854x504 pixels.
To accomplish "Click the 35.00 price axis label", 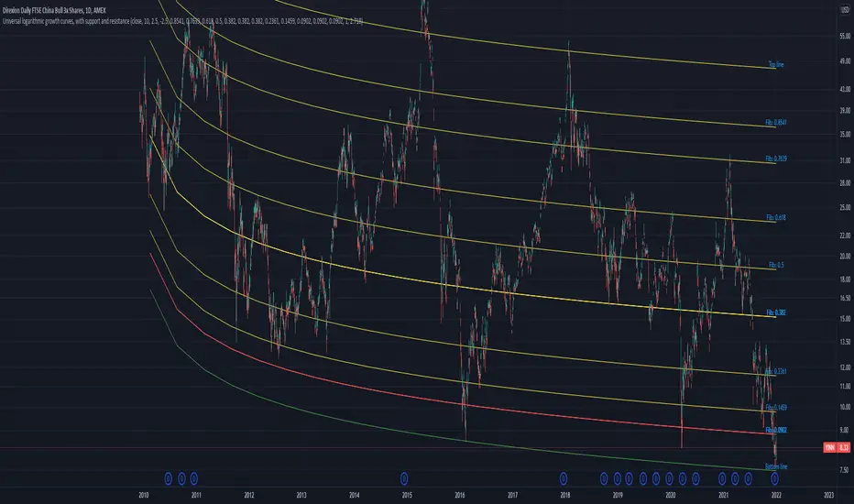I will coord(845,134).
